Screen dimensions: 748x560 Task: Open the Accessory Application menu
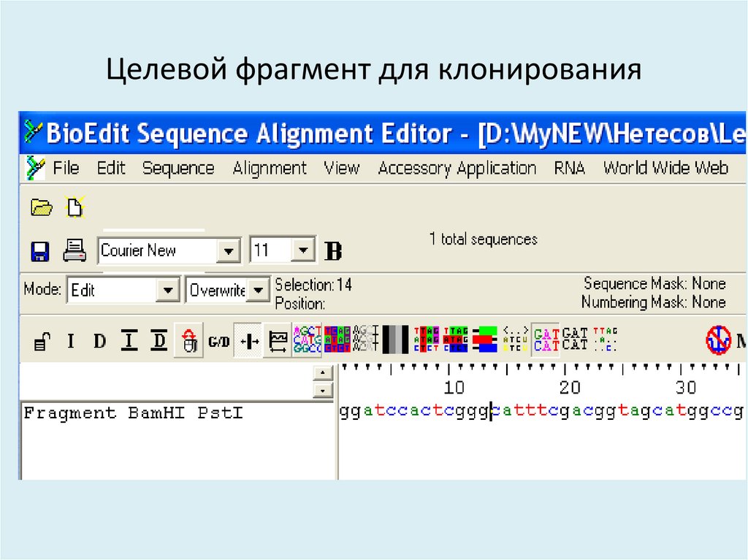click(457, 168)
